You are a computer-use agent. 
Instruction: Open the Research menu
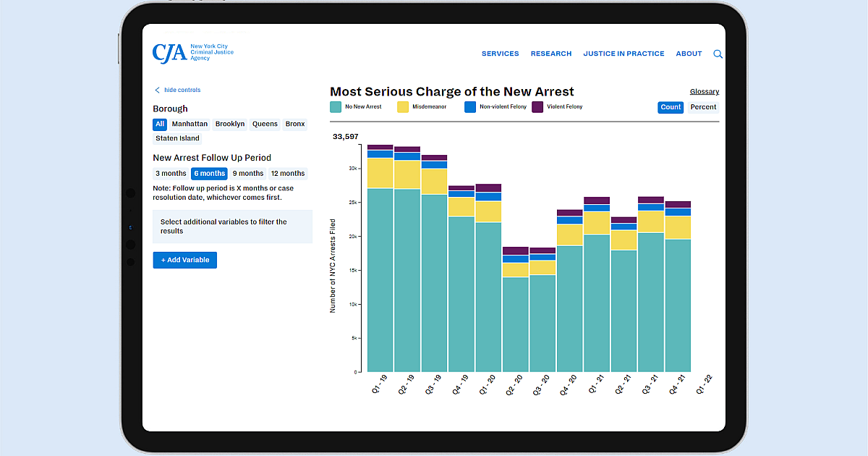[551, 53]
